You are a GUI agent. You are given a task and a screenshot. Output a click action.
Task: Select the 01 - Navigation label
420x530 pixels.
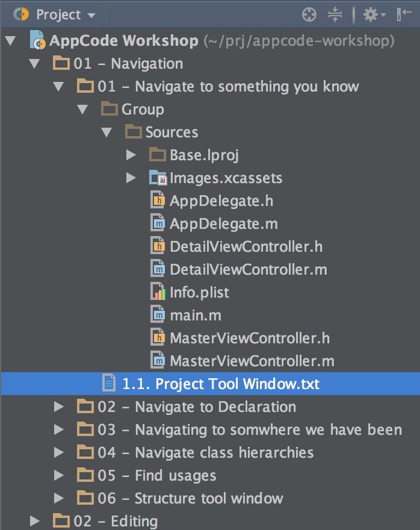click(128, 64)
